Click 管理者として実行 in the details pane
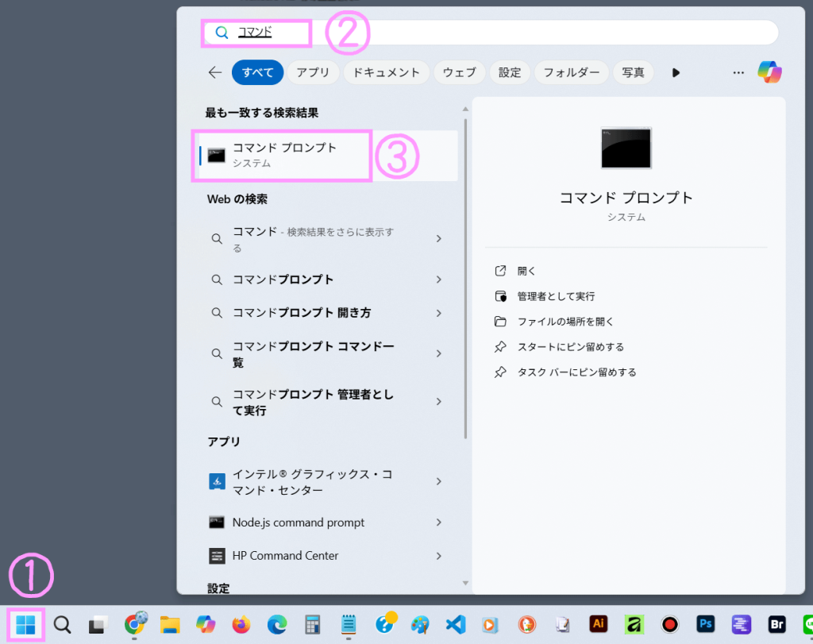Viewport: 813px width, 644px height. [x=556, y=296]
